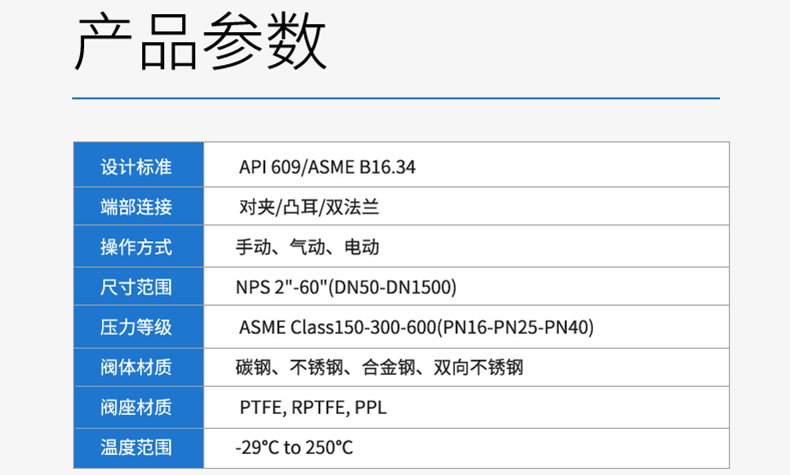Select the 尺寸范围 label cell
Viewport: 790px width, 475px height.
(137, 287)
